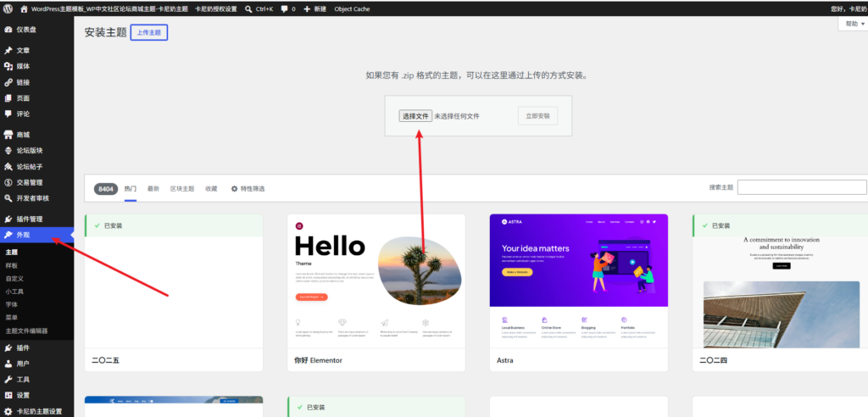Open the comments bubble icon in admin bar
Image resolution: width=868 pixels, height=417 pixels.
pos(284,9)
